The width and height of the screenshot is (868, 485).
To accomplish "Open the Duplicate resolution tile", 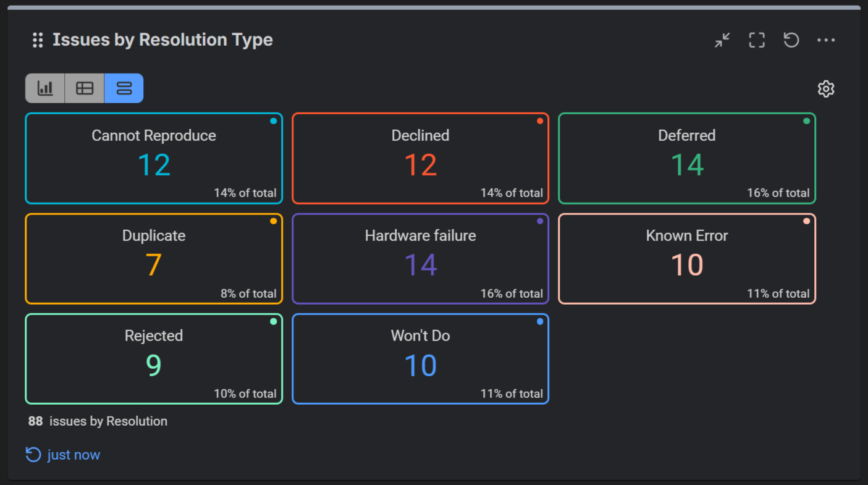I will [x=153, y=258].
